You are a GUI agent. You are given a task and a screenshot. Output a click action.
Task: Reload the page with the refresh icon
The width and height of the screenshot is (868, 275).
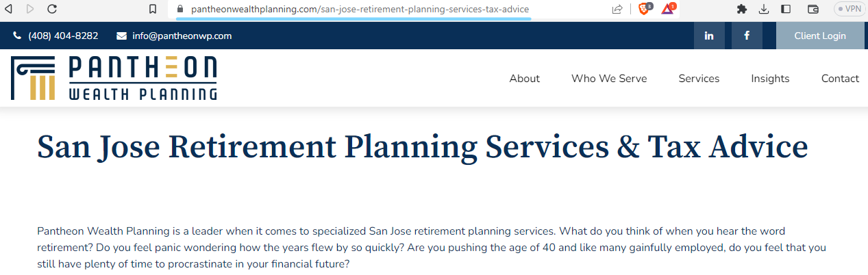click(x=52, y=9)
